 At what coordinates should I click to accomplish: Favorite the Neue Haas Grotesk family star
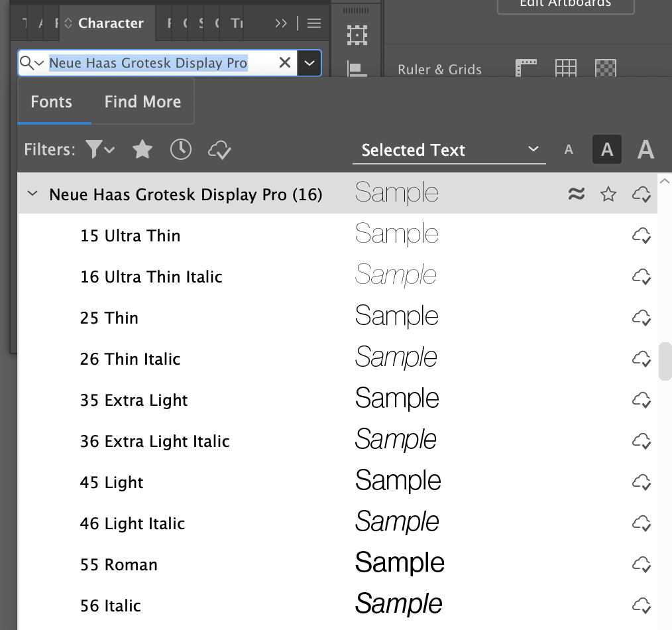[608, 193]
